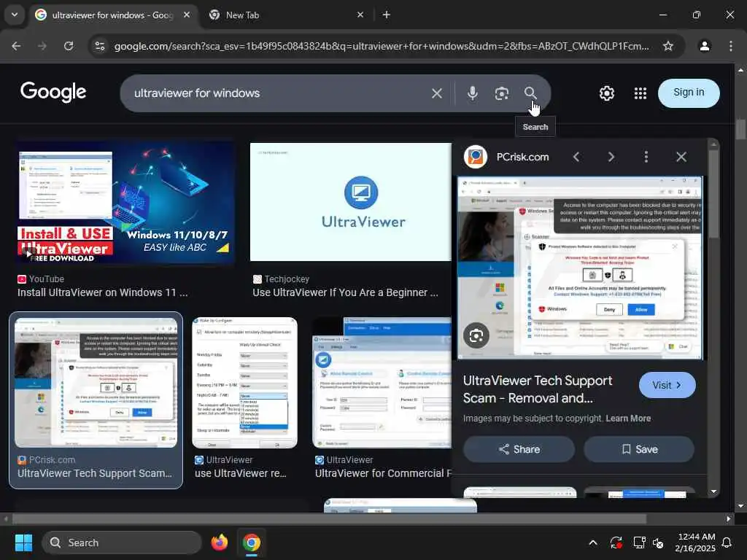Open the Chrome profile icon
This screenshot has width=747, height=560.
(x=704, y=46)
